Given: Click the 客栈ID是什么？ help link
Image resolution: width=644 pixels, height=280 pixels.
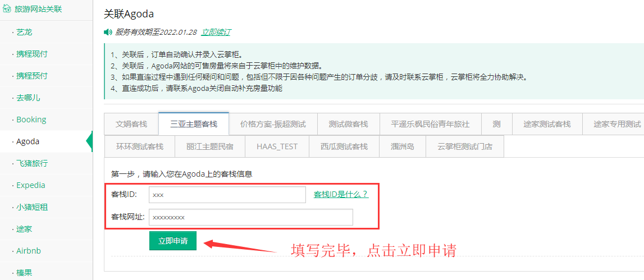Looking at the screenshot, I should [341, 194].
